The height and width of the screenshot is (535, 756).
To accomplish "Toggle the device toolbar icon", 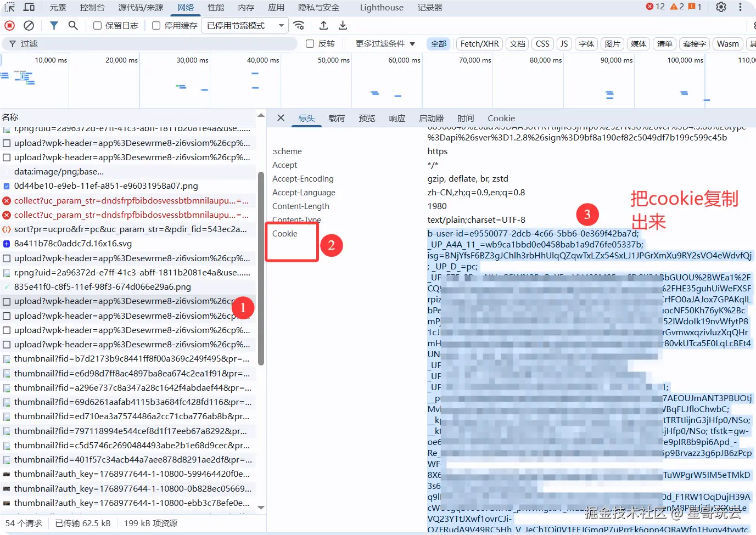I will [29, 7].
